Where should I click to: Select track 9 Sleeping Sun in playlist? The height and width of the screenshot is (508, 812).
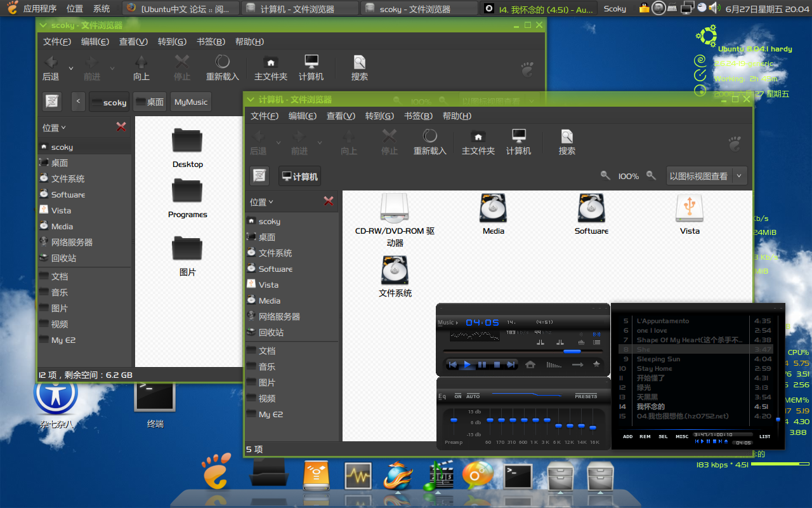pyautogui.click(x=696, y=359)
